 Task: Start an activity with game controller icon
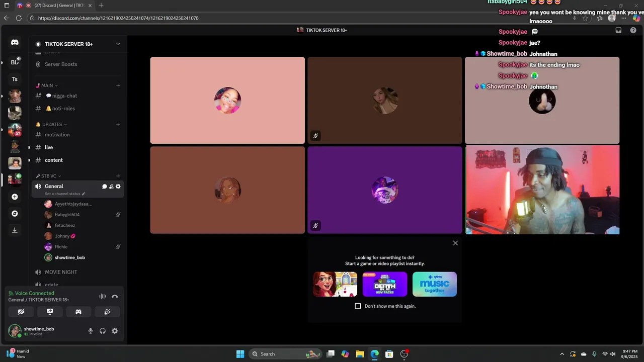click(x=78, y=312)
